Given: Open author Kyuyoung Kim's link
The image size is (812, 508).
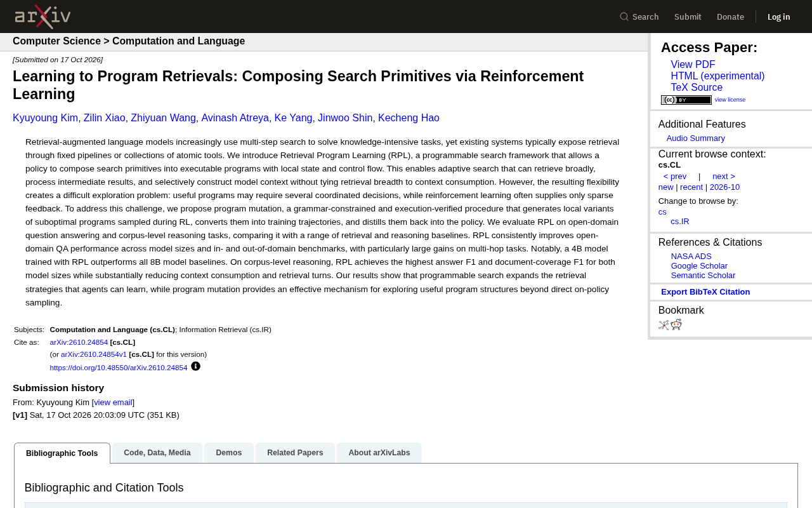Looking at the screenshot, I should 45,118.
